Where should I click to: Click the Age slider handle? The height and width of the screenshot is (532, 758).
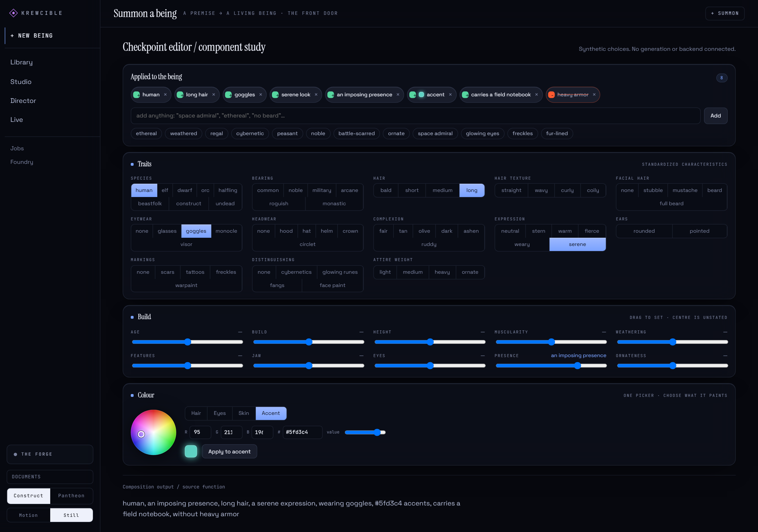coord(188,342)
